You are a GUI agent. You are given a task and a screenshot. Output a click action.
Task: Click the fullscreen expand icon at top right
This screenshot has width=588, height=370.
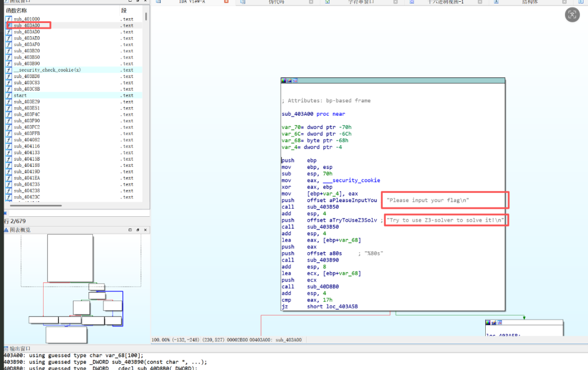coord(572,15)
